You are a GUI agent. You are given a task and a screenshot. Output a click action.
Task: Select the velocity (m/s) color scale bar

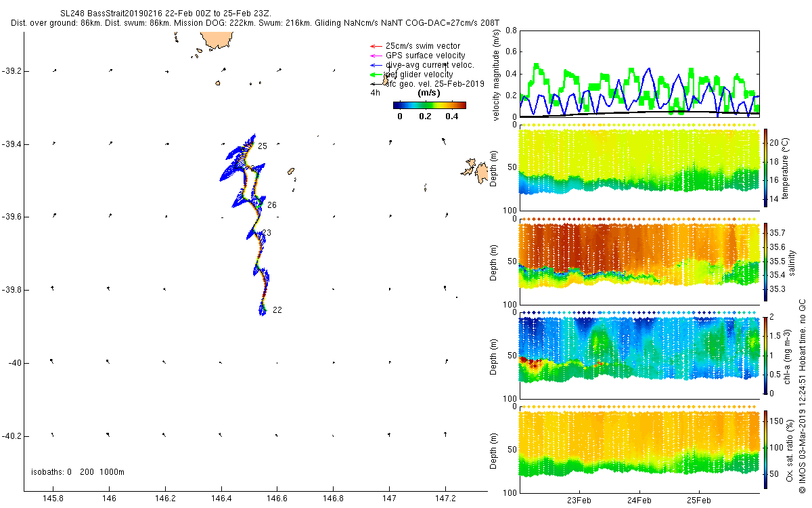(x=430, y=105)
